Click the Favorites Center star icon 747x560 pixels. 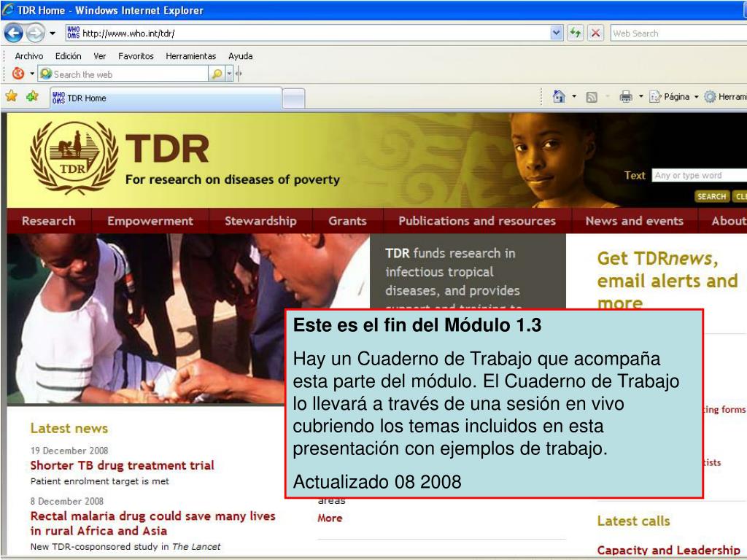(12, 97)
